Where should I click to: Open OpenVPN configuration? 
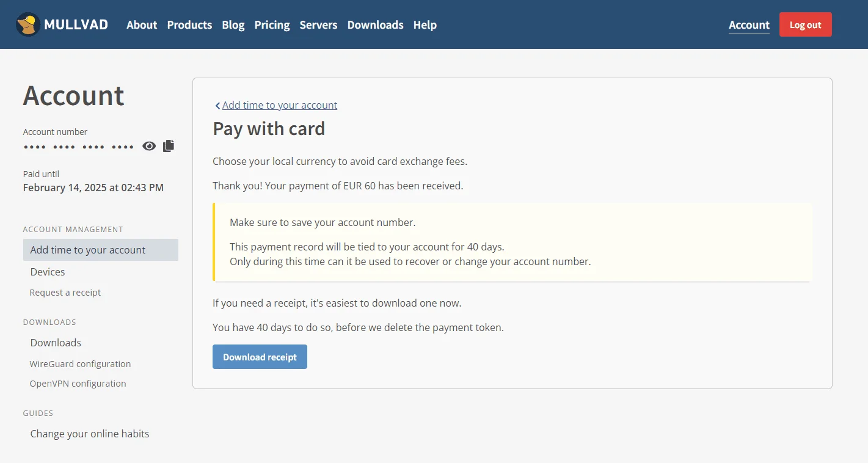point(78,384)
